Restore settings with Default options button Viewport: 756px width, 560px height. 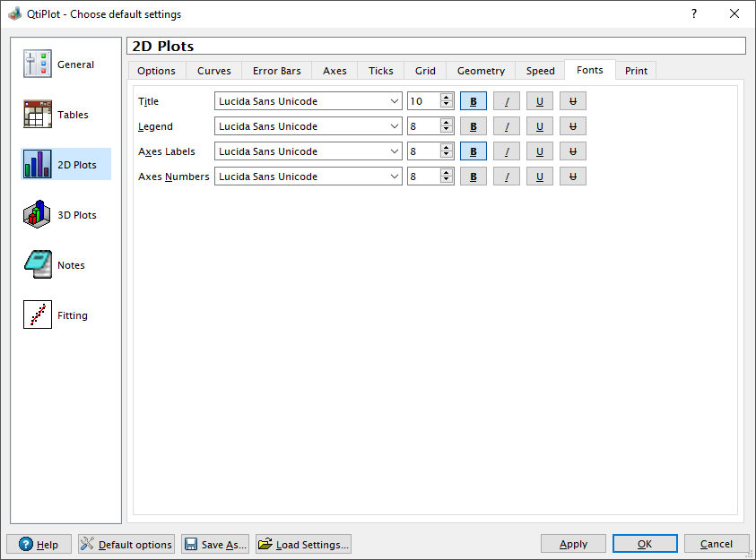(x=126, y=544)
